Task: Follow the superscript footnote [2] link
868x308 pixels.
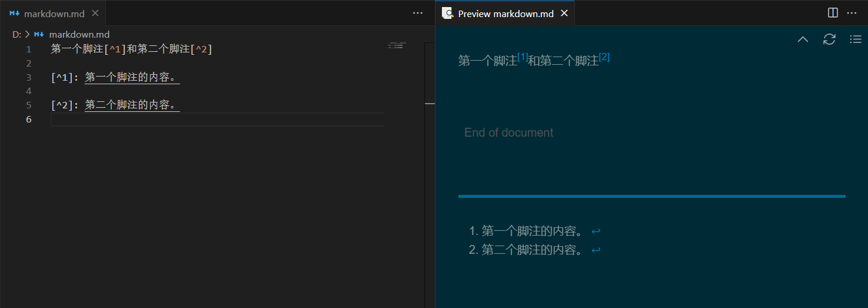Action: tap(604, 57)
